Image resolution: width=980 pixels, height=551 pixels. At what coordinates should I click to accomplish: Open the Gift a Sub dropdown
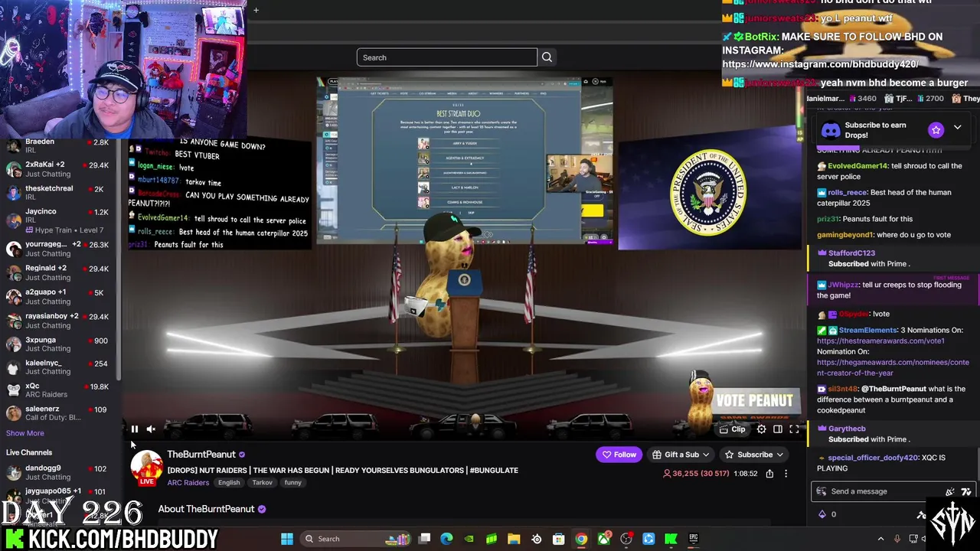coord(681,455)
